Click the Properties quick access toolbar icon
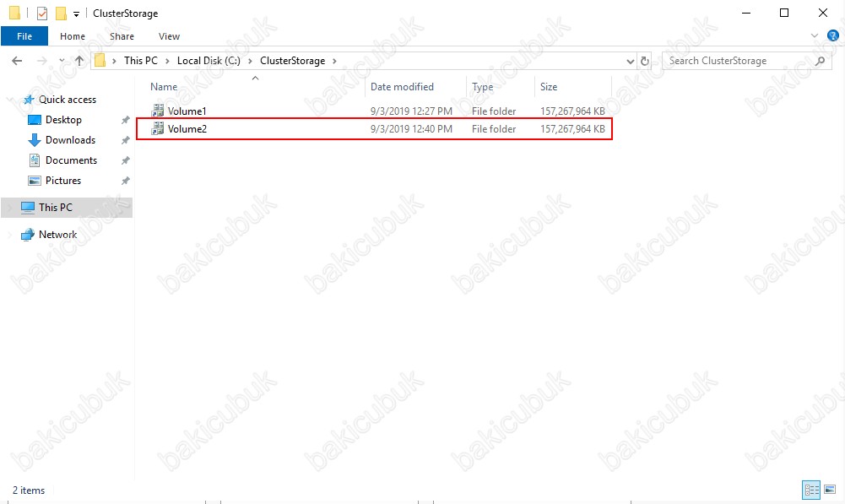Image resolution: width=845 pixels, height=504 pixels. 42,13
